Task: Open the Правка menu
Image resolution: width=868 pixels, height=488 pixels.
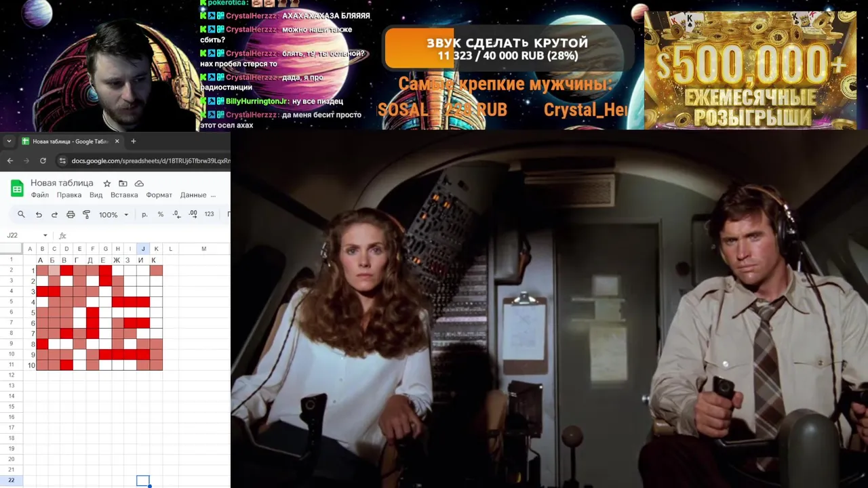Action: (69, 195)
